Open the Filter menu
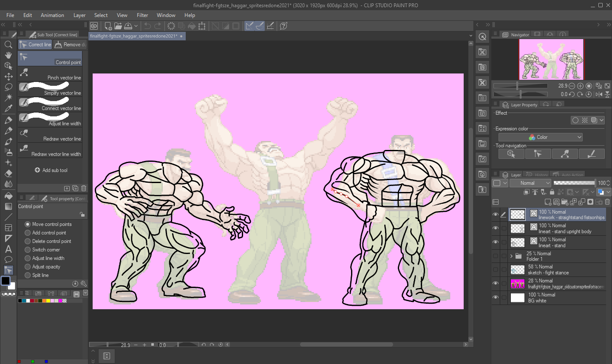The height and width of the screenshot is (364, 612). [x=142, y=15]
